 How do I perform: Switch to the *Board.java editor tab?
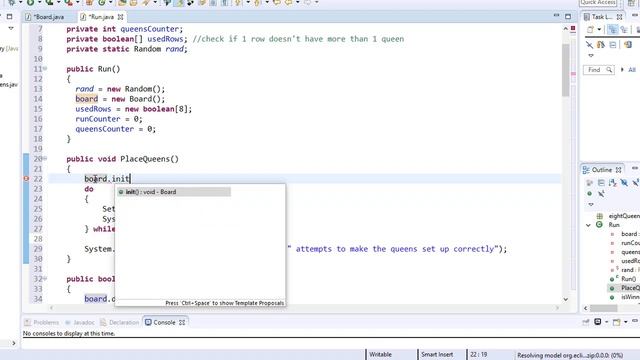click(49, 17)
